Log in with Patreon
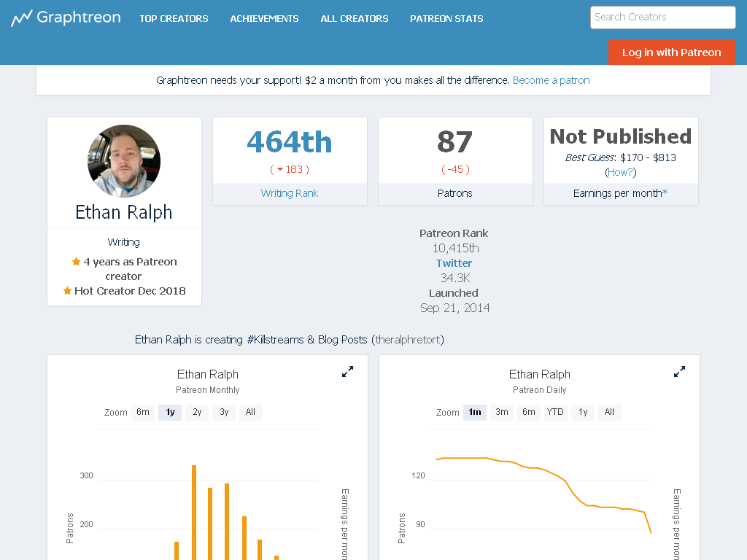The image size is (747, 560). pyautogui.click(x=672, y=52)
